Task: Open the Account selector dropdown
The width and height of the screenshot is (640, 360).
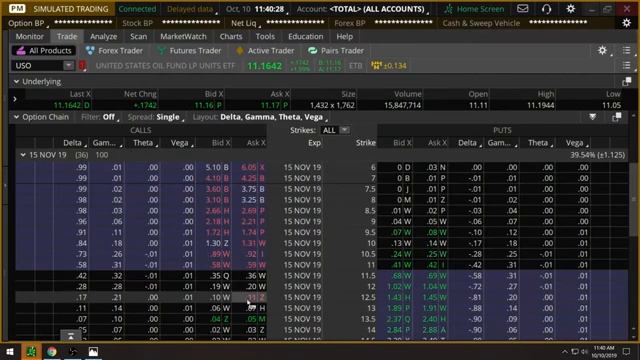Action: point(363,9)
